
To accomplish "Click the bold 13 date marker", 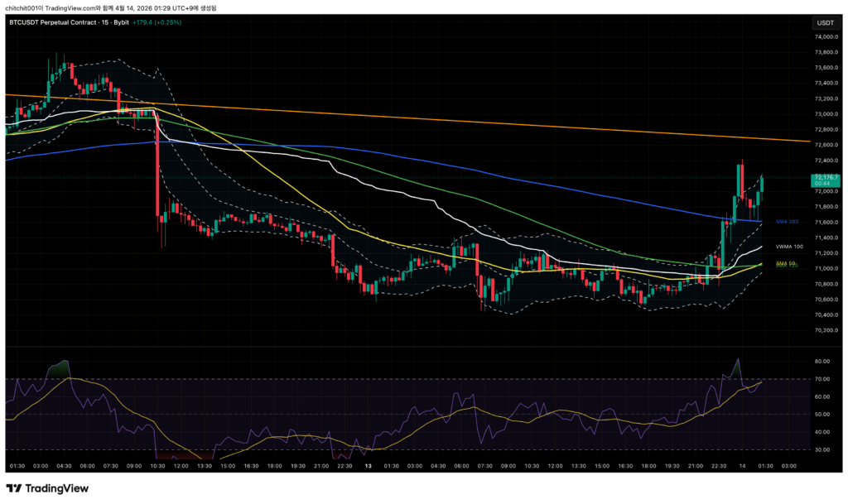I will 367,466.
